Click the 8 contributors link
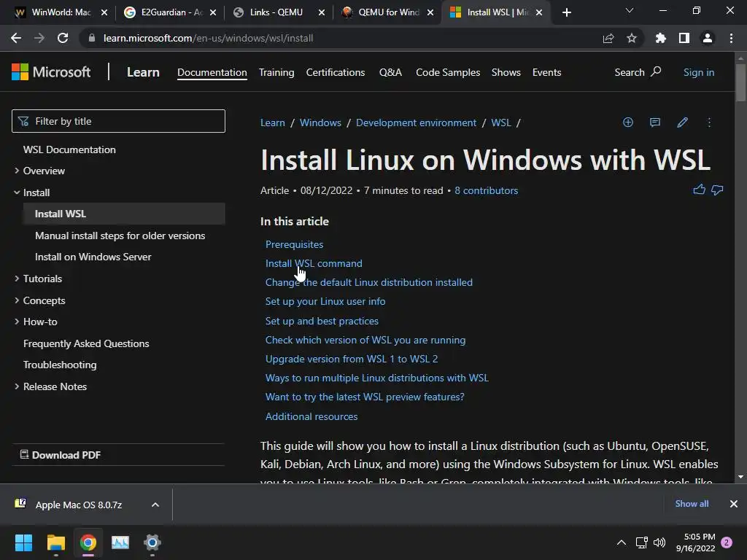 click(486, 190)
